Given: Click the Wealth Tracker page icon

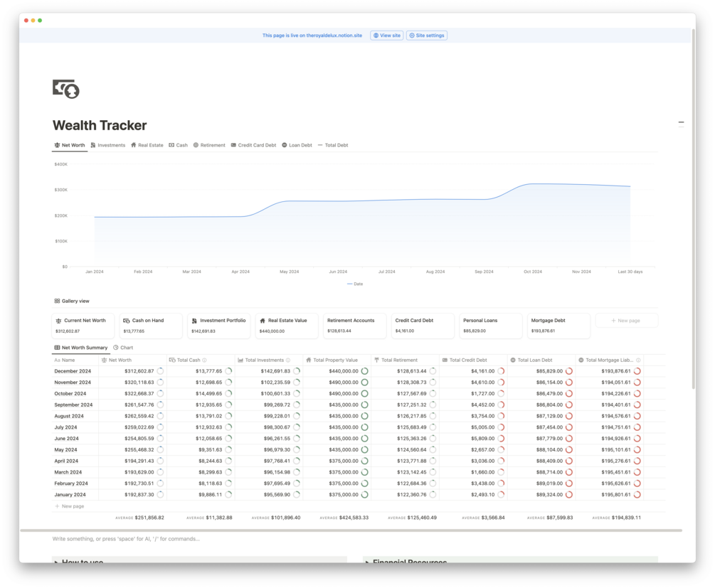Looking at the screenshot, I should pyautogui.click(x=66, y=88).
